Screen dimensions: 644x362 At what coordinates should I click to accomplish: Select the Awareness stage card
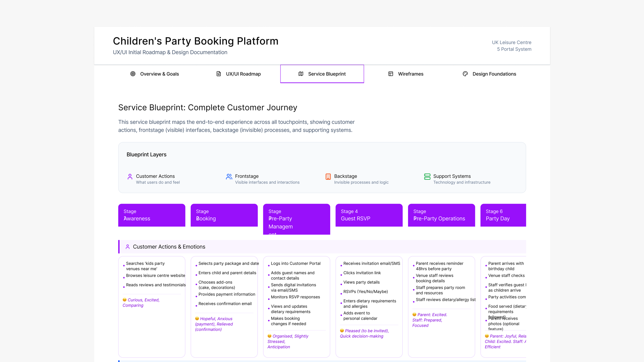(x=152, y=215)
